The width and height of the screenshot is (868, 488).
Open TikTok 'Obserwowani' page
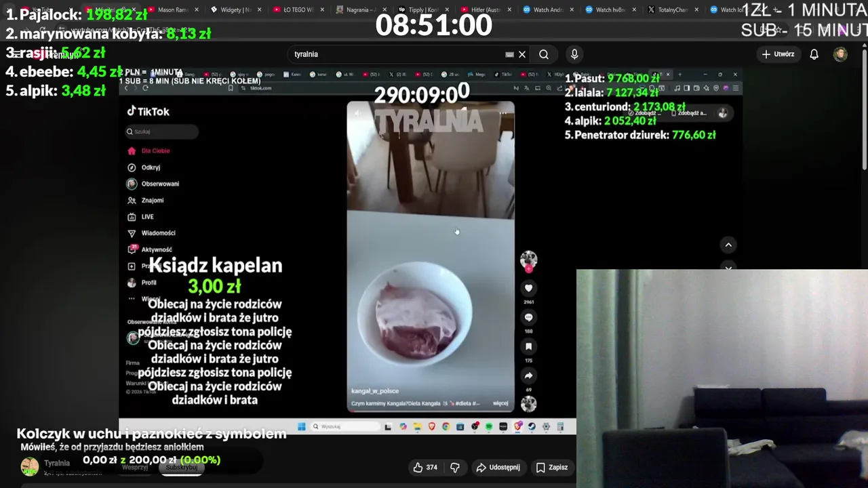[153, 184]
